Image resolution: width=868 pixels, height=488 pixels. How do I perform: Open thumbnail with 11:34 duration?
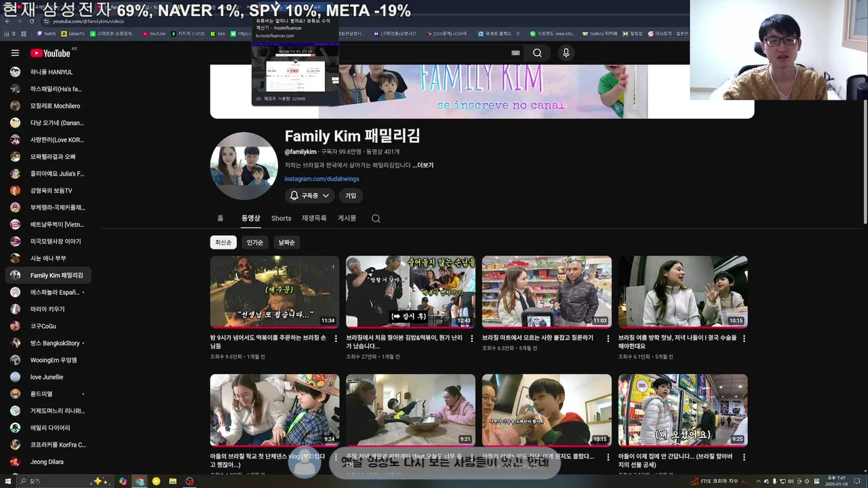pos(275,291)
